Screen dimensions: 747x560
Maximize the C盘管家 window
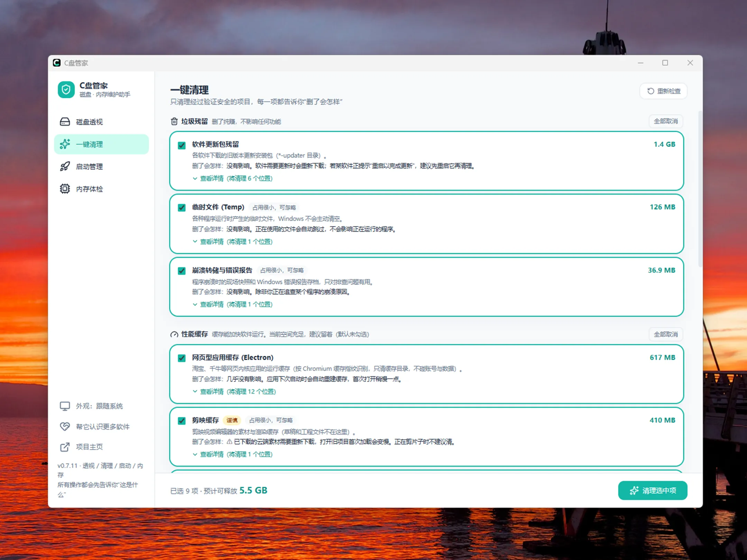[x=665, y=63]
